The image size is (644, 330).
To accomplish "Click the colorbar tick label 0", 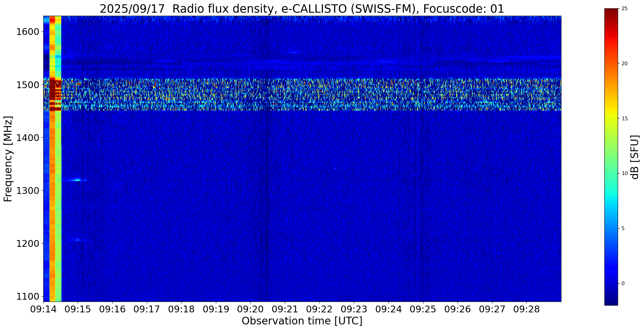I will pyautogui.click(x=623, y=284).
